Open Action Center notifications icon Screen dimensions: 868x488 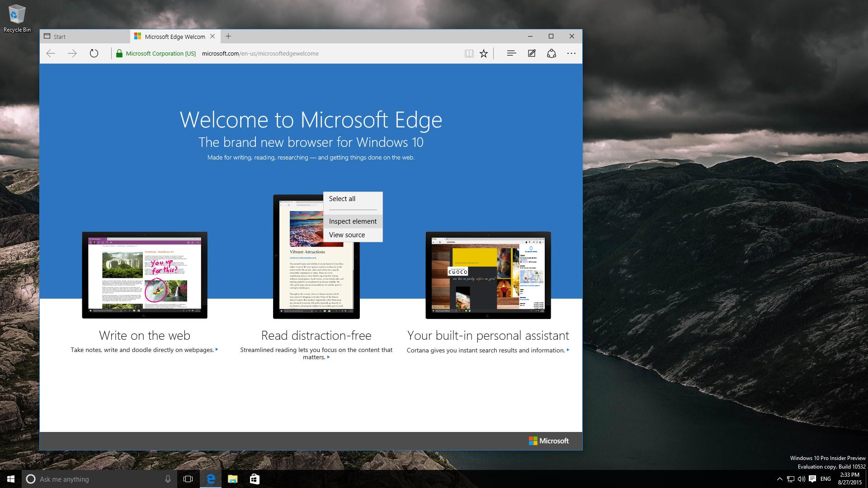pos(812,479)
